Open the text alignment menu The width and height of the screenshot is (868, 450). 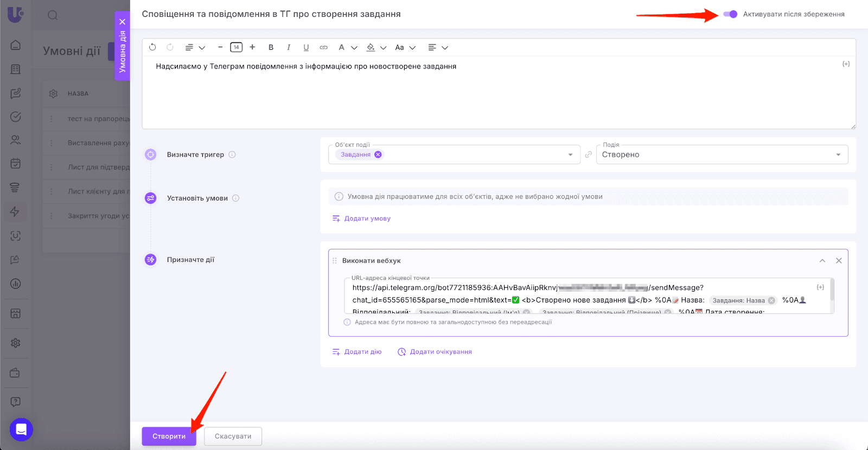click(x=437, y=47)
